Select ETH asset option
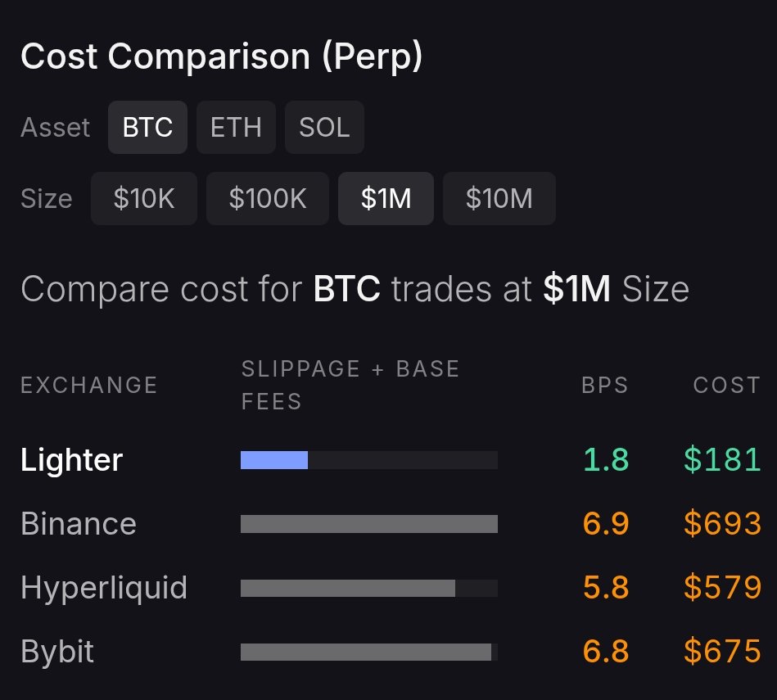Screen dimensions: 777x700 (236, 128)
